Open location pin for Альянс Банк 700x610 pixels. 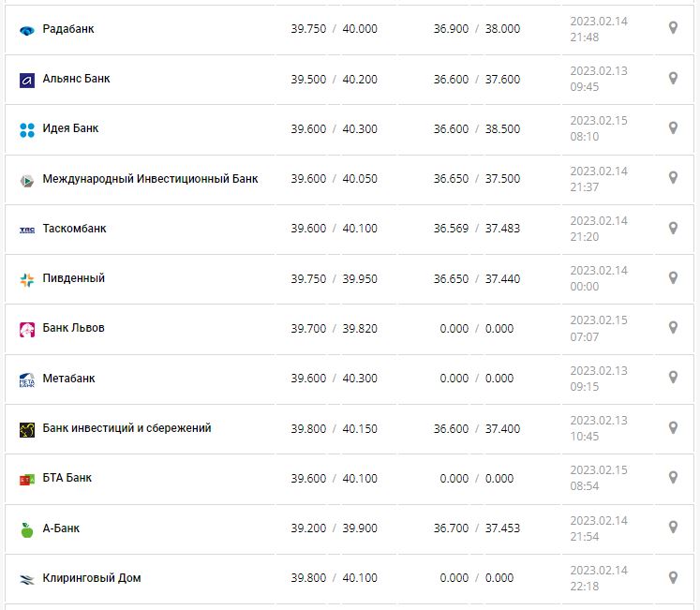pos(673,79)
